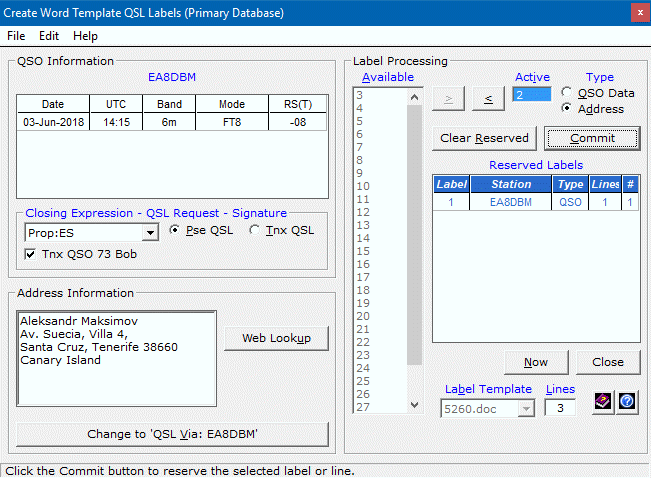Click the blue question mark help icon
The height and width of the screenshot is (478, 651).
point(627,401)
